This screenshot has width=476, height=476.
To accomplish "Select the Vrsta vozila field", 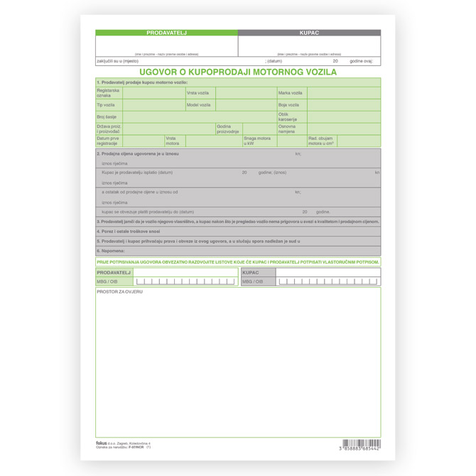I will (246, 93).
